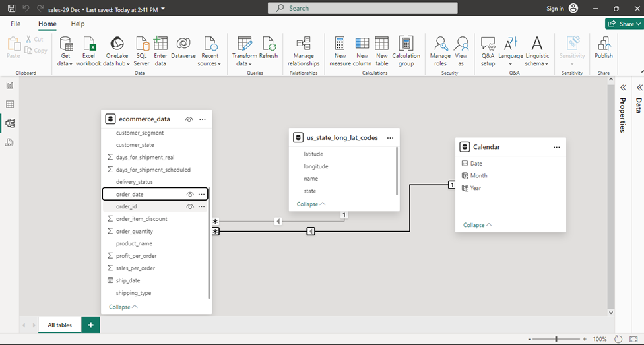Click the zoom slider handle

(556, 339)
